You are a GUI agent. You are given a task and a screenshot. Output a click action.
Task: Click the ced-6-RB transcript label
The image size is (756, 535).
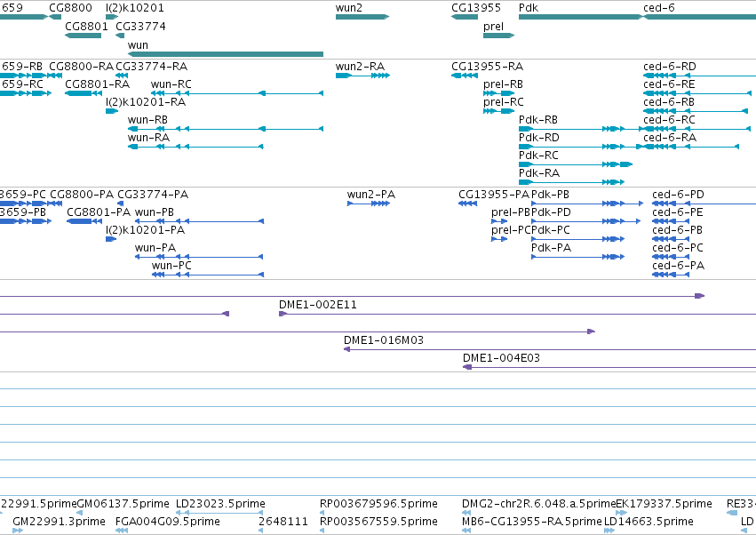[669, 102]
